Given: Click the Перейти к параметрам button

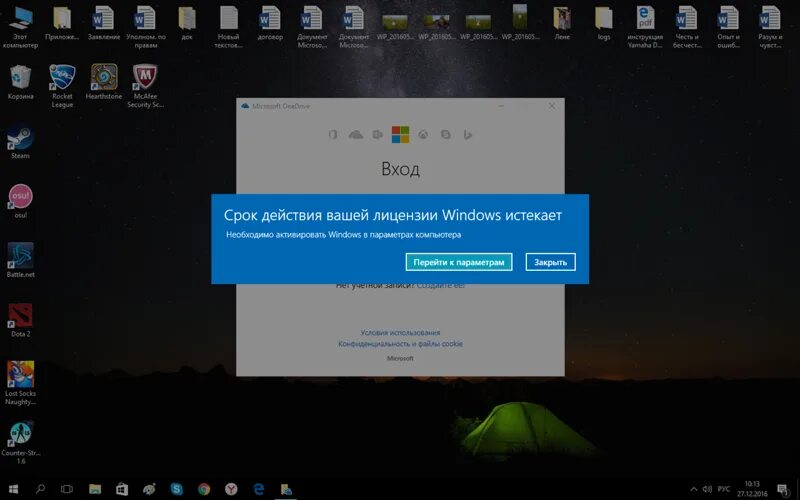Looking at the screenshot, I should click(459, 262).
